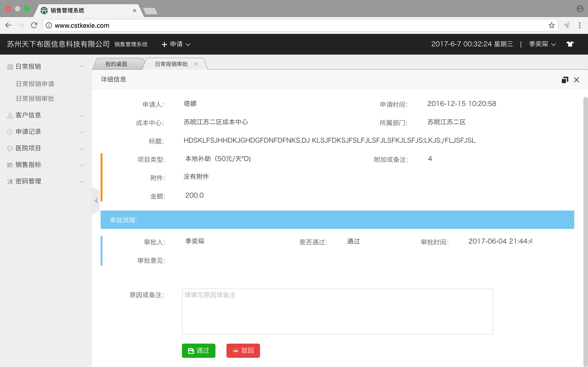Collapse the sidebar with left arrow handle
588x367 pixels.
click(96, 201)
